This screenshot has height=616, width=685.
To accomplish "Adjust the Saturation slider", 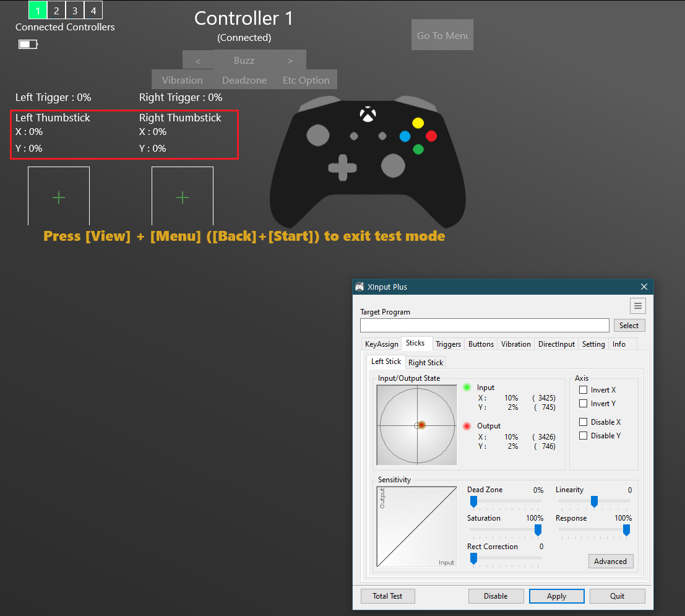I will click(538, 530).
